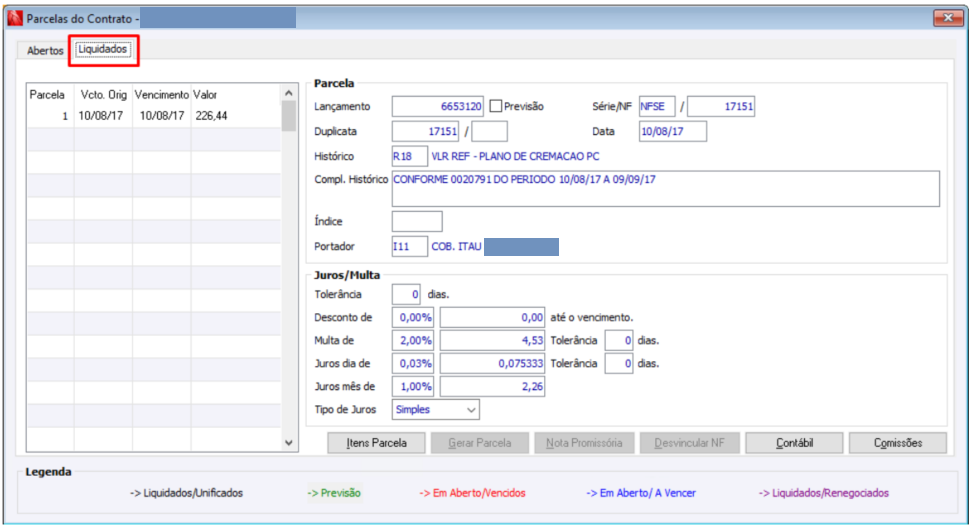Open the Liquidados tab

click(103, 49)
